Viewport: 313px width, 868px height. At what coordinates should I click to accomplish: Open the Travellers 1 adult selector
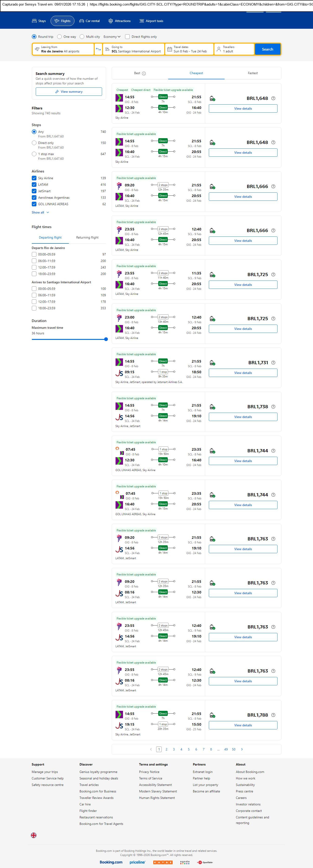tap(234, 49)
